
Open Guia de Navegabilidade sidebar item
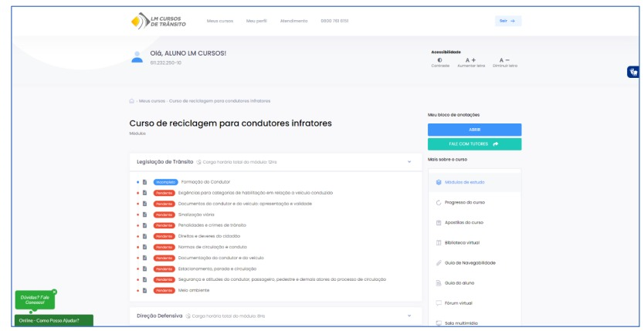(x=469, y=263)
